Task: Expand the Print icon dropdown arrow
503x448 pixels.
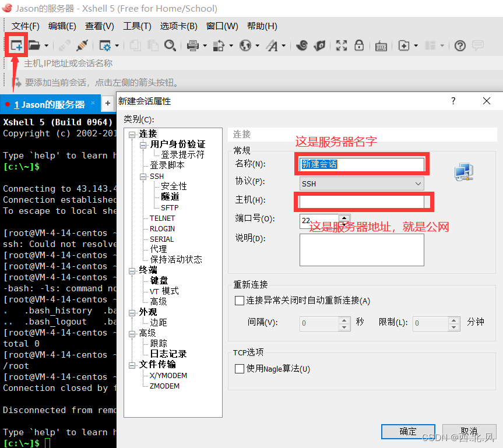Action: [205, 46]
